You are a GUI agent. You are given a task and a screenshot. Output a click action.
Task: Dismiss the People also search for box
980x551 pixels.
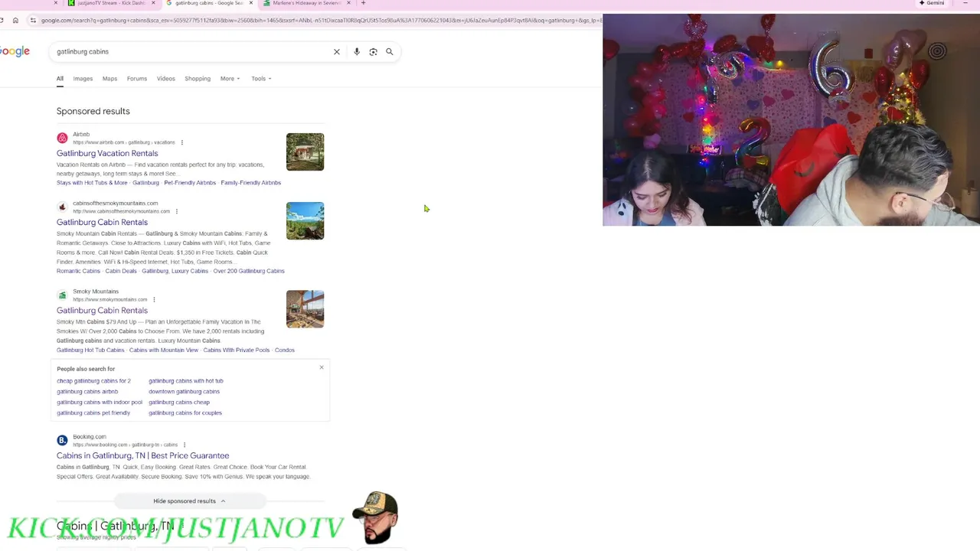[x=322, y=367]
